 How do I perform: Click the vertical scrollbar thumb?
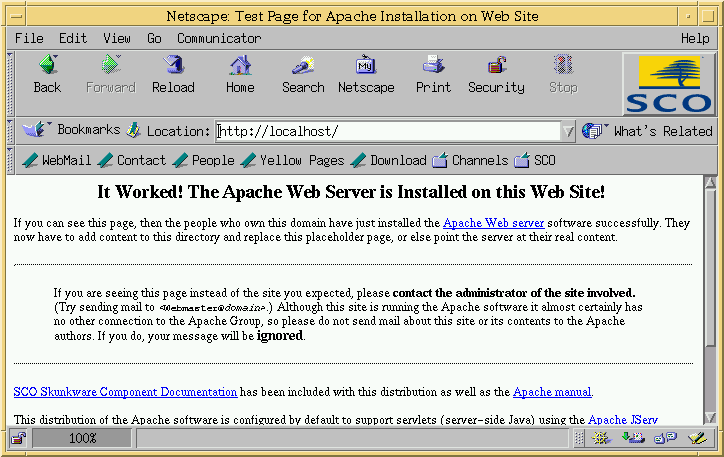click(x=711, y=268)
